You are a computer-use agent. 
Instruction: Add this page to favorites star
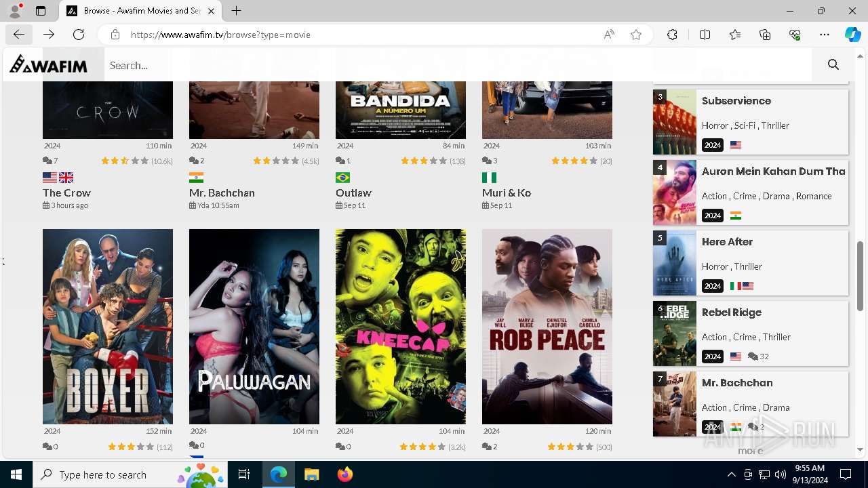click(x=636, y=35)
